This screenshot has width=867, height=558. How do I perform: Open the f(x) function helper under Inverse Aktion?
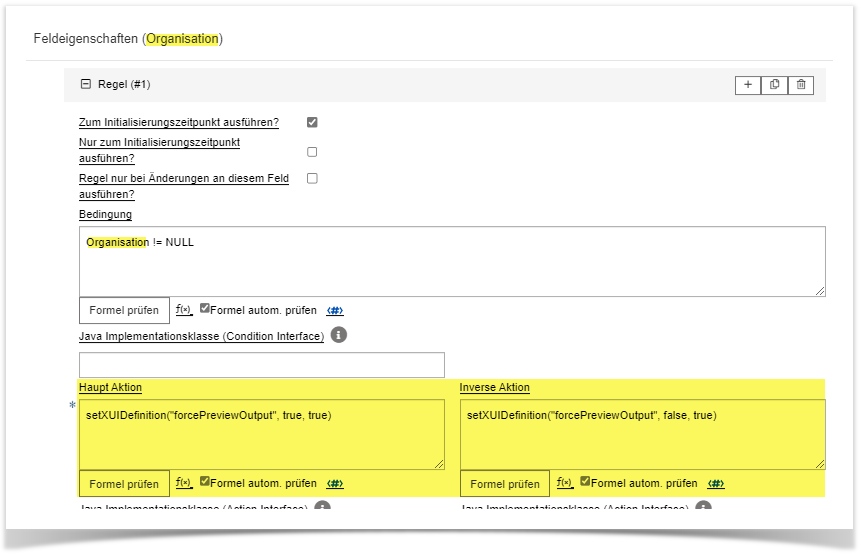564,483
